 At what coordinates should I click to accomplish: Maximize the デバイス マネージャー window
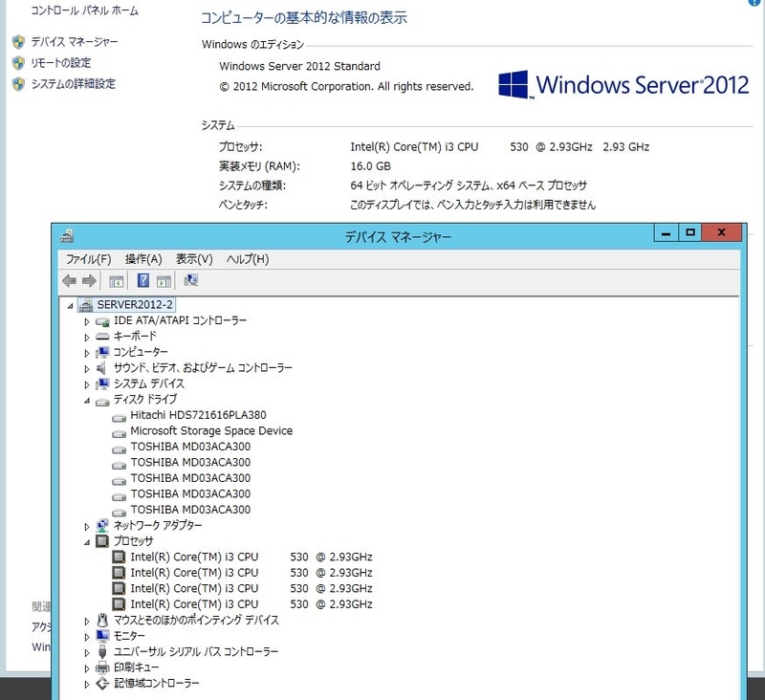click(690, 232)
